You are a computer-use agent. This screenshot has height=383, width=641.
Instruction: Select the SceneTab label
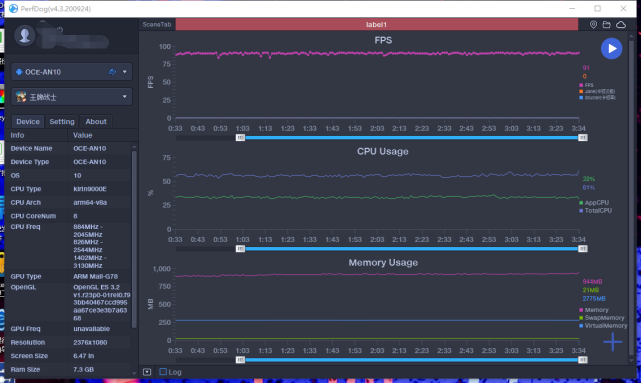point(157,25)
